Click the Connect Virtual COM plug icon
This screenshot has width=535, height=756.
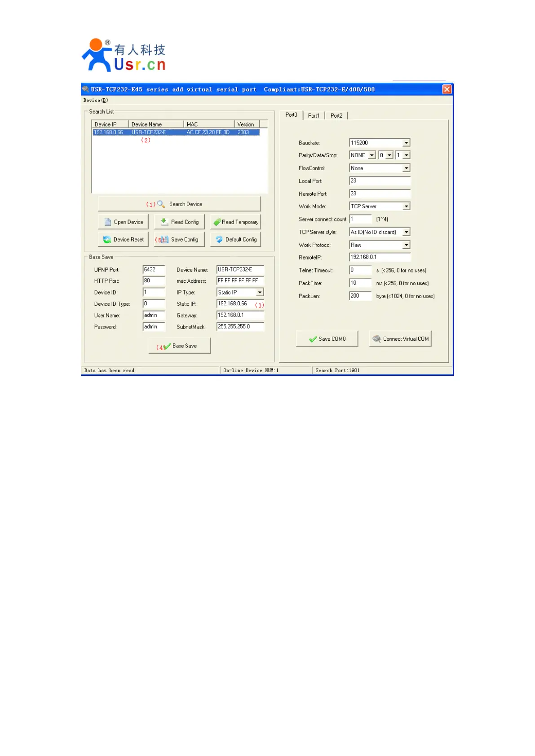377,339
